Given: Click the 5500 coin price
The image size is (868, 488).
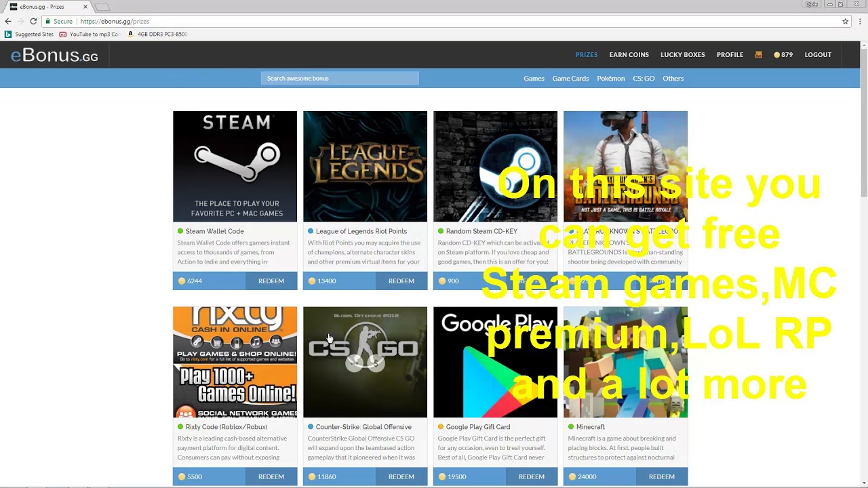Looking at the screenshot, I should pyautogui.click(x=191, y=476).
